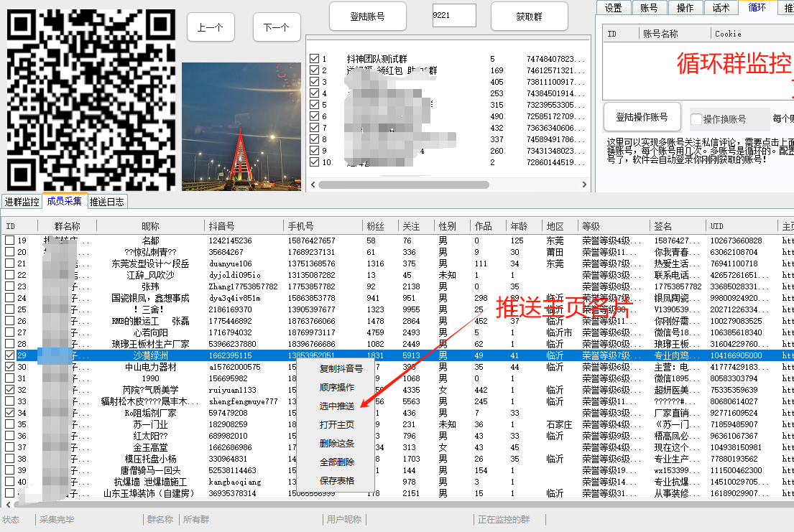Choose 保存表格 in the context menu

click(336, 481)
